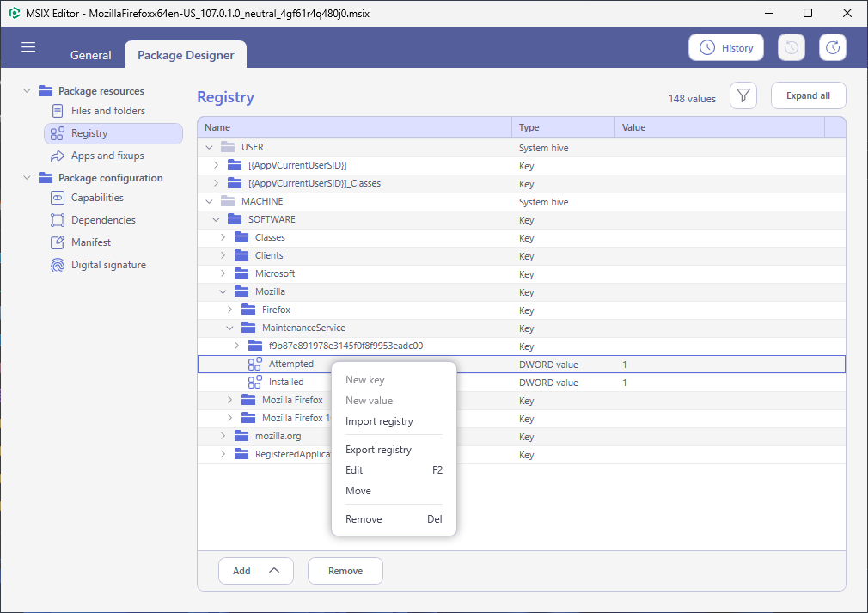Open the Digital signature page
Image resolution: width=868 pixels, height=613 pixels.
pyautogui.click(x=108, y=266)
